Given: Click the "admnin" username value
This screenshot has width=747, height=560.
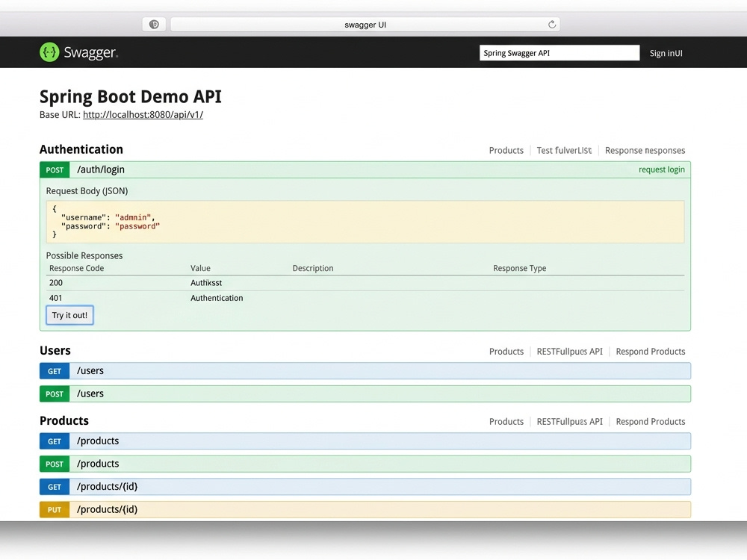Looking at the screenshot, I should pos(133,217).
